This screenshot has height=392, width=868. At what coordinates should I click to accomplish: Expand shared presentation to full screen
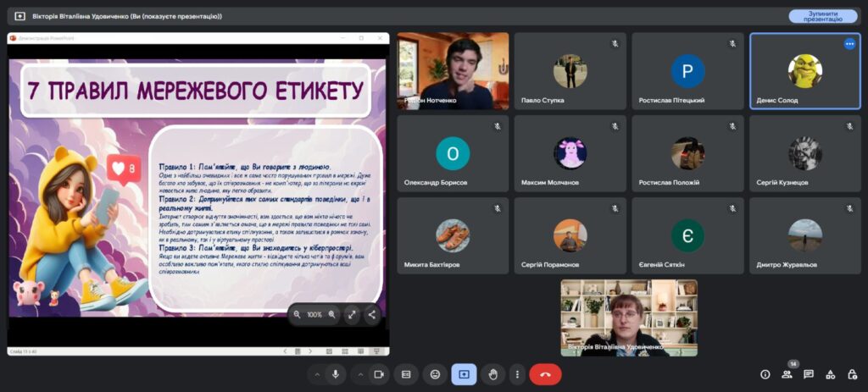(352, 314)
